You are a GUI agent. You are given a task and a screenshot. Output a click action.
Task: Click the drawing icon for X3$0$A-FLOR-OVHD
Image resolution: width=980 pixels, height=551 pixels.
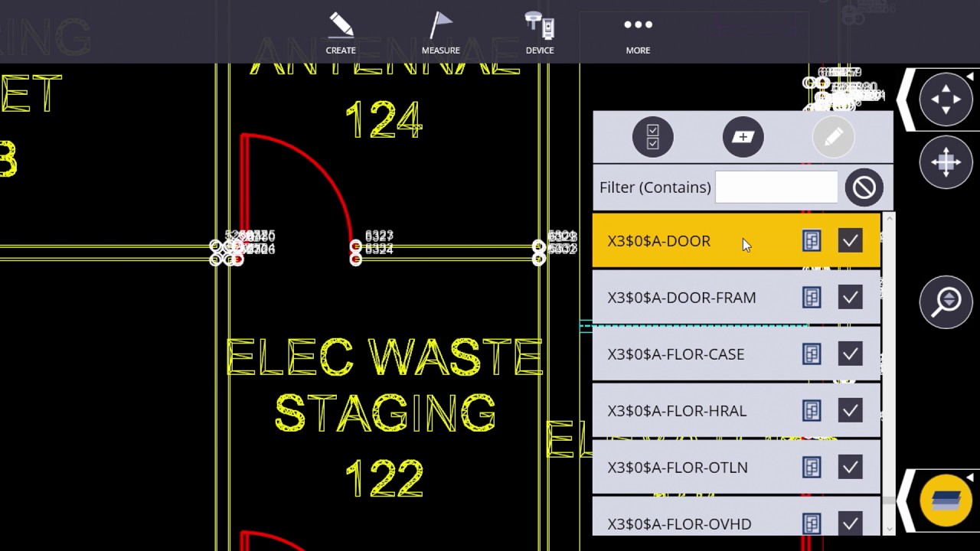point(812,524)
